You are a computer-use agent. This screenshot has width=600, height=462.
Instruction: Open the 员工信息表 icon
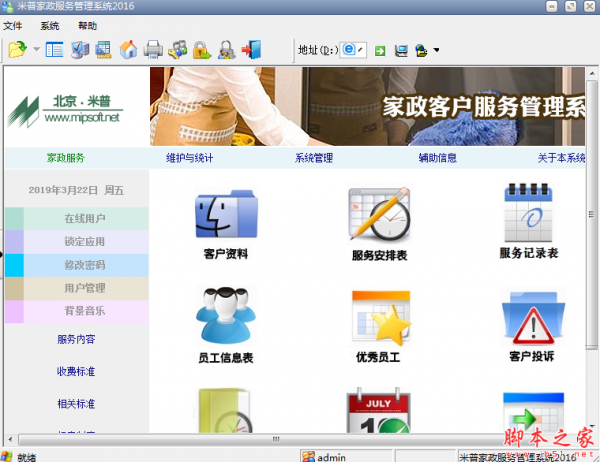pyautogui.click(x=226, y=325)
